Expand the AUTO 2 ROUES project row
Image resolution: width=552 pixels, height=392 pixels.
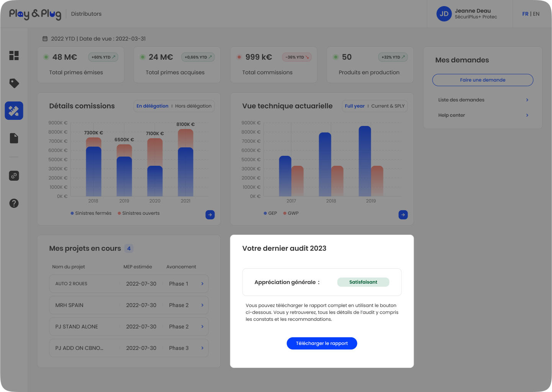202,284
